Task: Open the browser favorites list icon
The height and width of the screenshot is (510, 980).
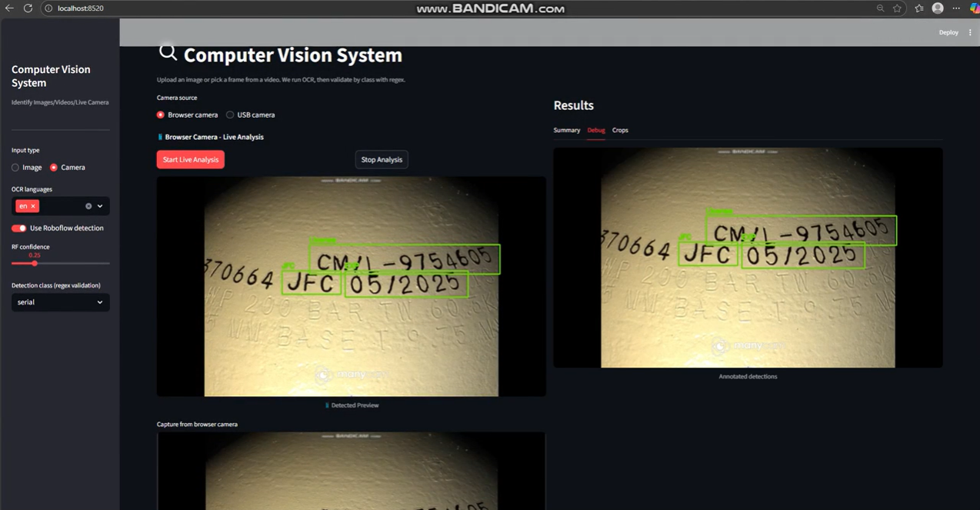Action: pyautogui.click(x=918, y=8)
